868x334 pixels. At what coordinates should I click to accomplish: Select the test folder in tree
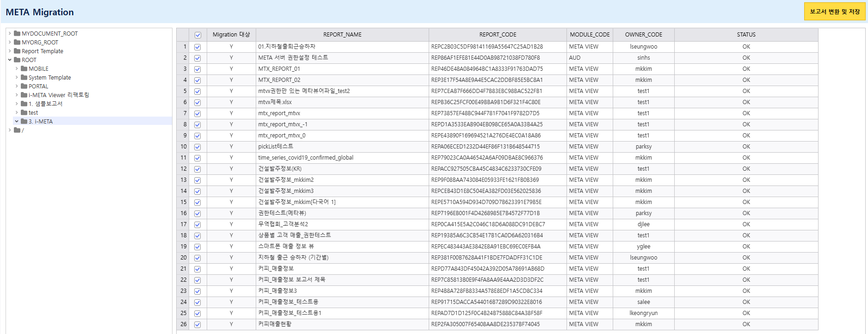(33, 112)
